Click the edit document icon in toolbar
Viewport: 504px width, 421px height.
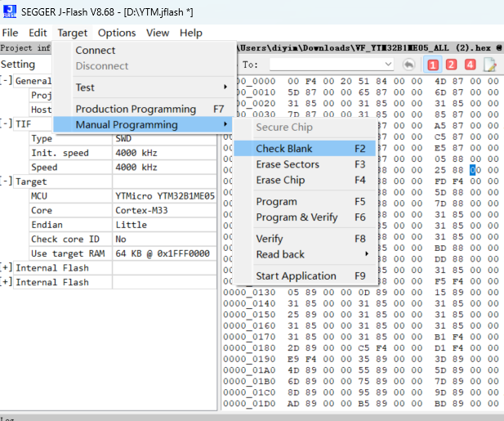pos(489,65)
